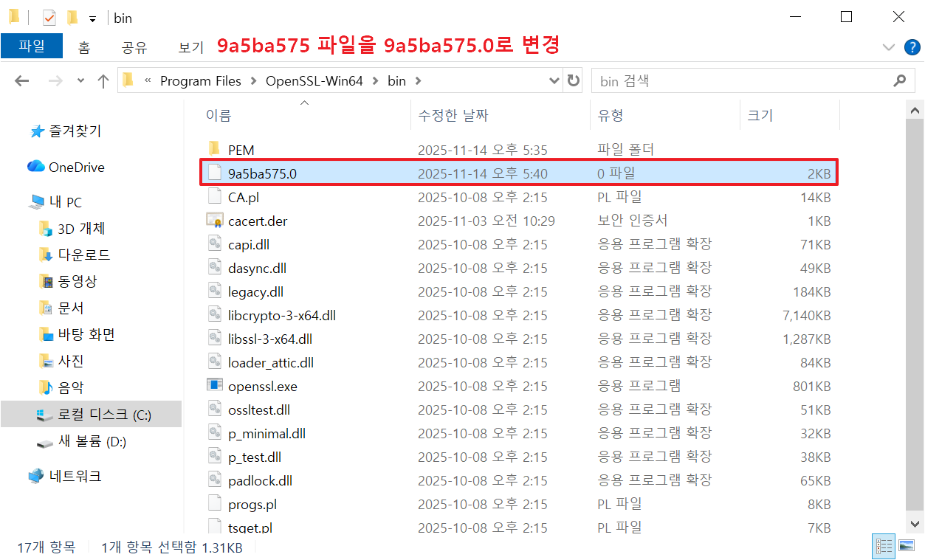Select the PEM folder icon
This screenshot has height=560, width=925.
[x=215, y=150]
